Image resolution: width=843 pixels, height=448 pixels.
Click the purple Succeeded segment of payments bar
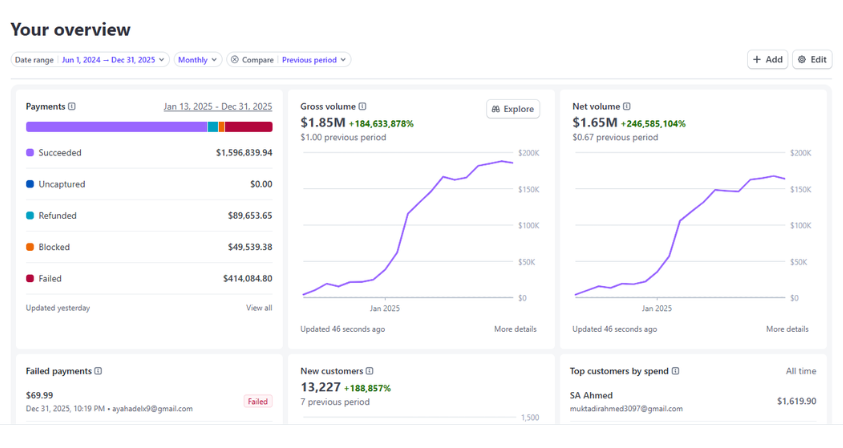[115, 127]
